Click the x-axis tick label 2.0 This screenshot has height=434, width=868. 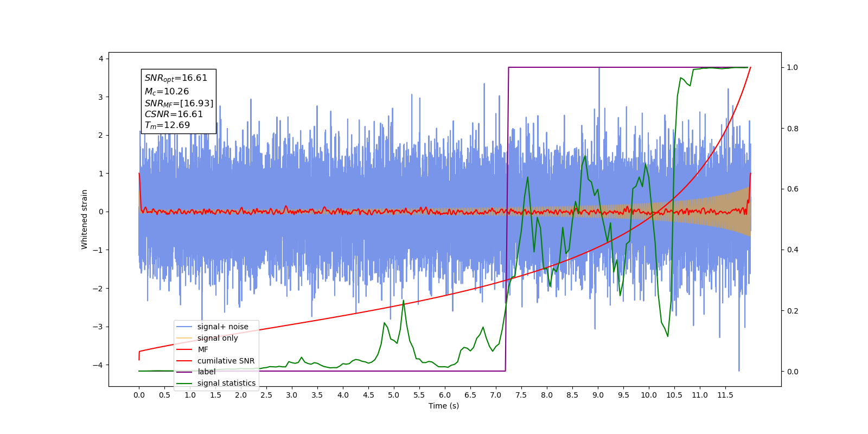pos(241,395)
